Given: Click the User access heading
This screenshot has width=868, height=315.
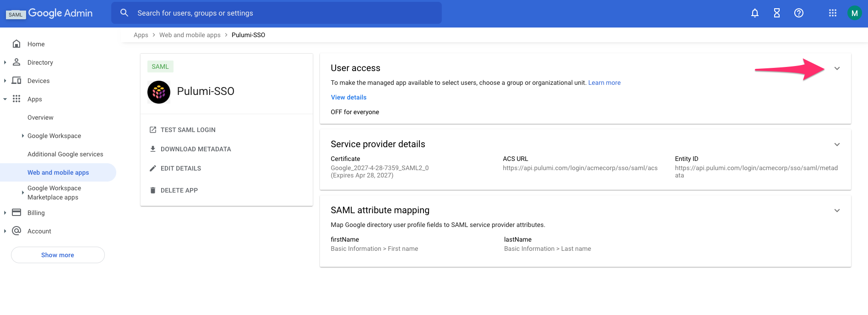Looking at the screenshot, I should (x=356, y=68).
